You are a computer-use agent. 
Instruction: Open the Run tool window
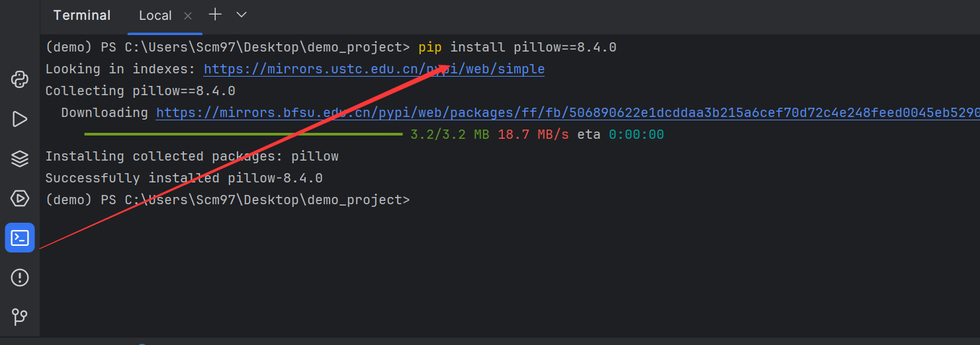pyautogui.click(x=20, y=119)
